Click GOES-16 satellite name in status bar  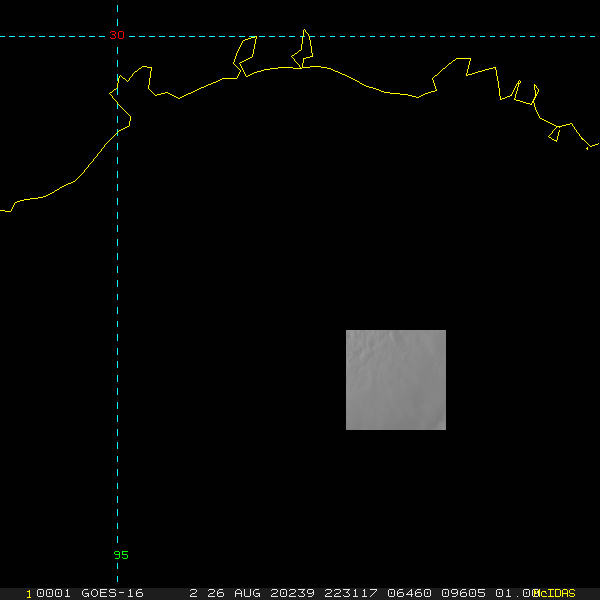point(111,593)
